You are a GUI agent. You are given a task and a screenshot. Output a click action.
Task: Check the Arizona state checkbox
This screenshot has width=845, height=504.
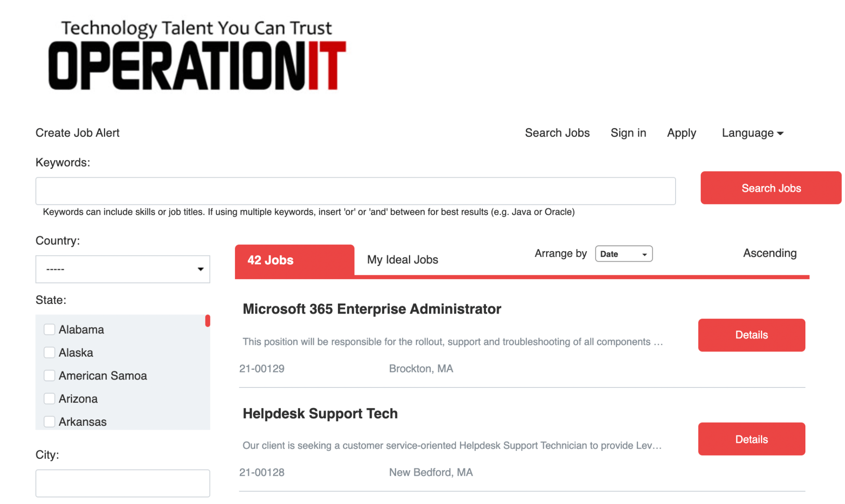(49, 399)
